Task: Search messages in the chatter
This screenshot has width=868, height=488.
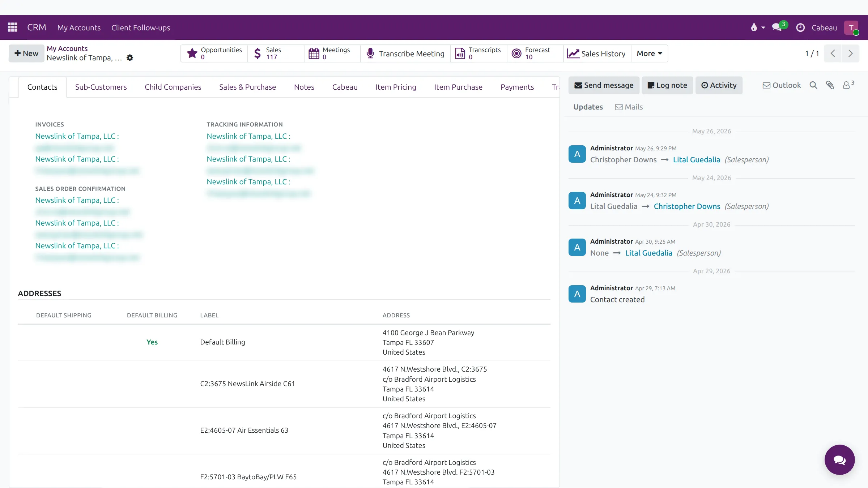Action: coord(813,85)
